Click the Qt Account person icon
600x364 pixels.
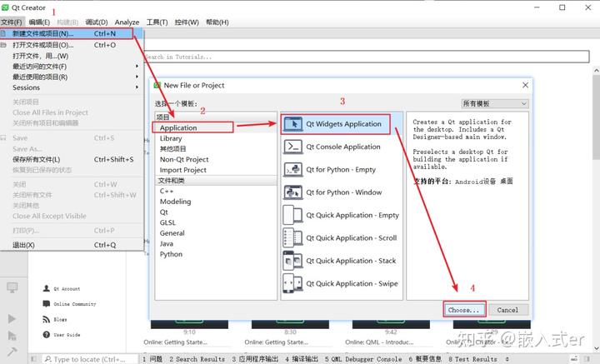pos(47,288)
